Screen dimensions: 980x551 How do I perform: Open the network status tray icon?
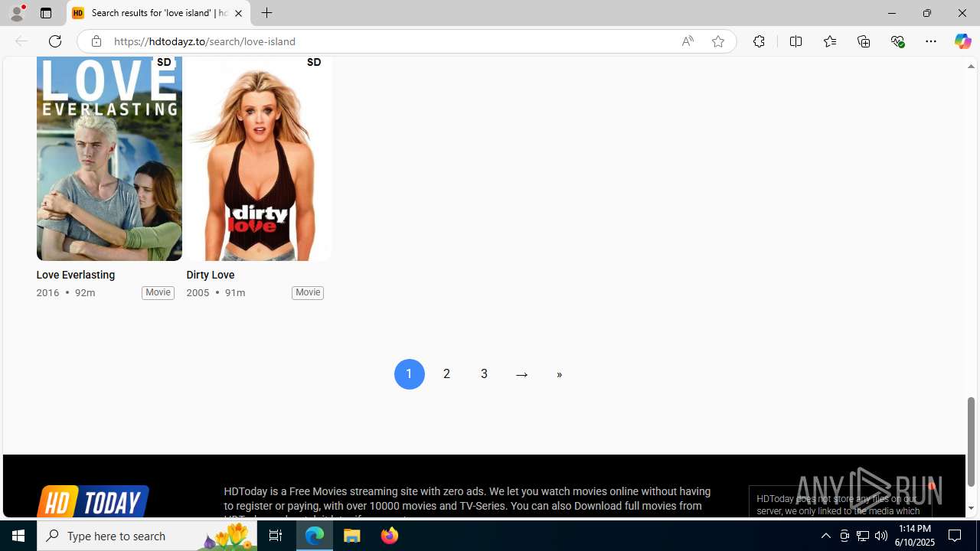[x=863, y=536]
